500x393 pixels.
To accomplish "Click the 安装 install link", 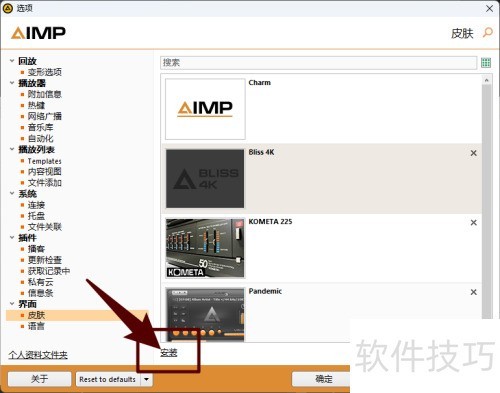I will point(169,353).
